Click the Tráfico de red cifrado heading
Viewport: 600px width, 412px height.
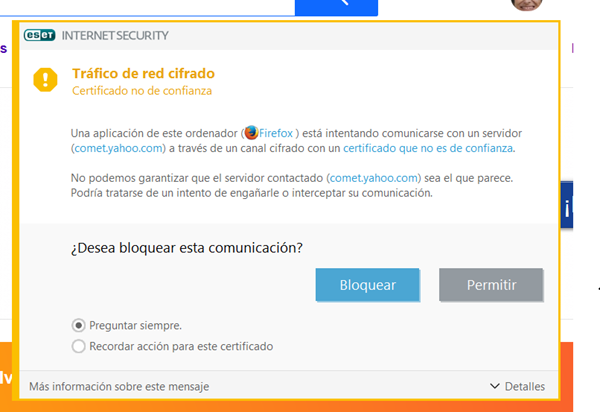[143, 73]
